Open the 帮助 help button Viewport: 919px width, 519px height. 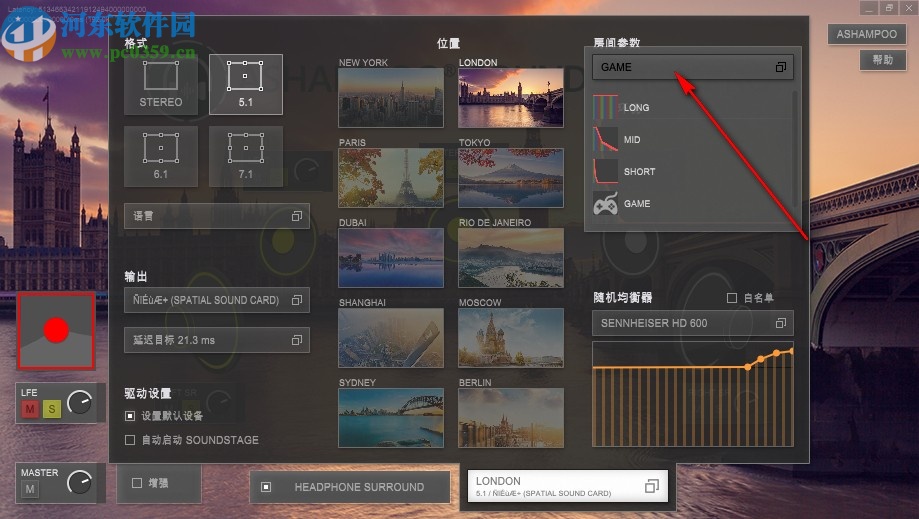click(x=882, y=60)
